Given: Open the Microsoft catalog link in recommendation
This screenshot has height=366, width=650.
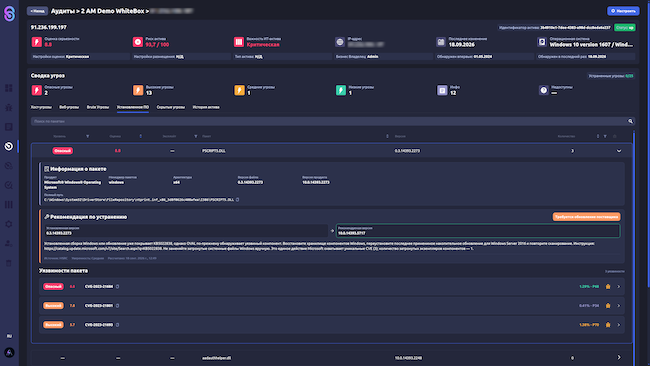Looking at the screenshot, I should tap(103, 249).
